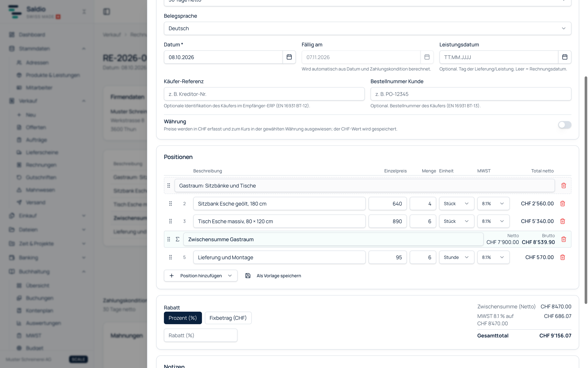Click Als Vorlage speichern
Viewport: 588px width, 368px height.
point(279,276)
